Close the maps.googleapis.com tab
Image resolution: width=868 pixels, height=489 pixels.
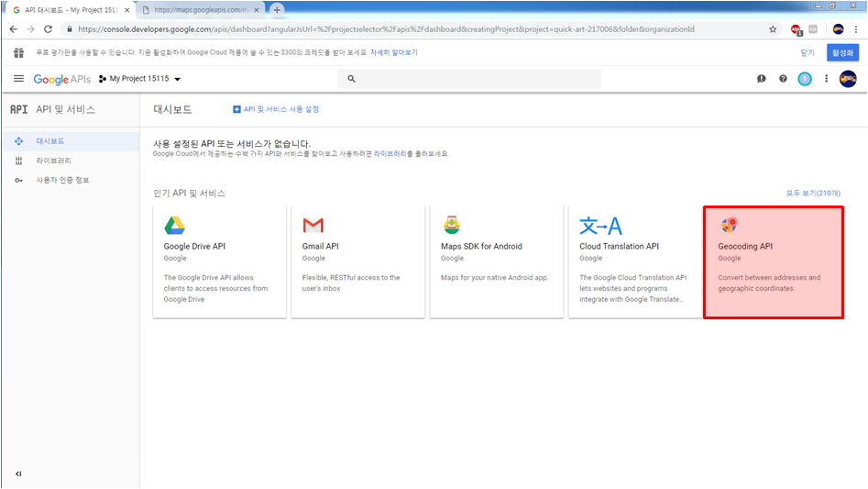(x=257, y=10)
